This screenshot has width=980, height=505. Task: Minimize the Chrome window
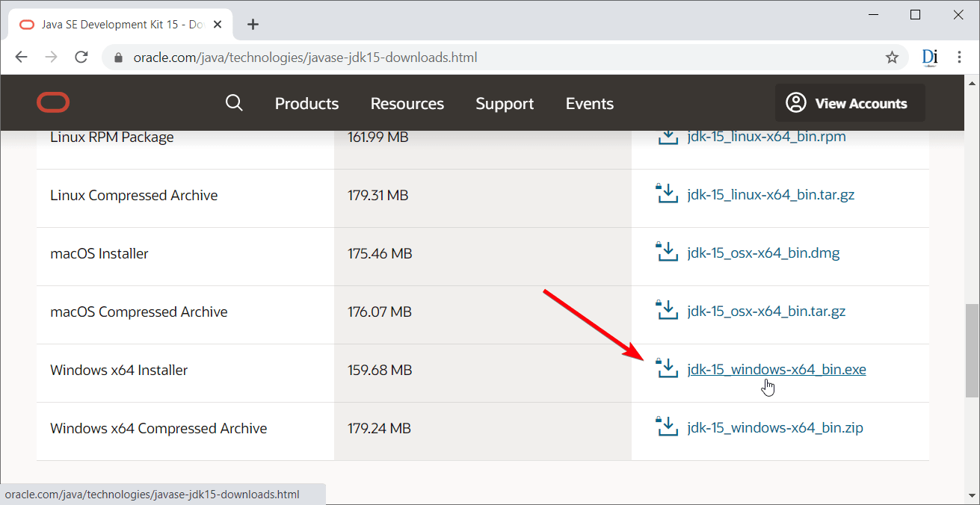coord(872,14)
